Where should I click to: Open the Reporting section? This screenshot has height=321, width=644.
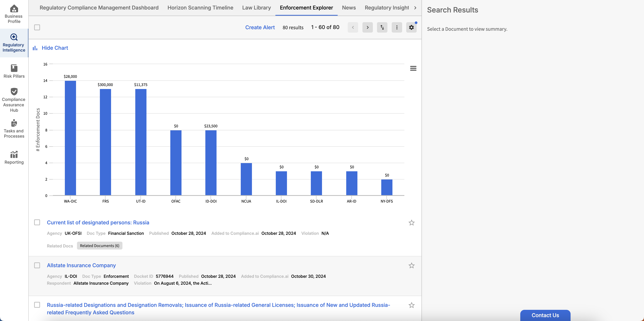(14, 157)
